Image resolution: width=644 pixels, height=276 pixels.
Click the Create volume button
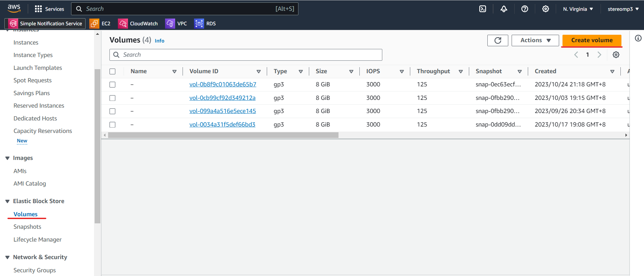click(592, 40)
